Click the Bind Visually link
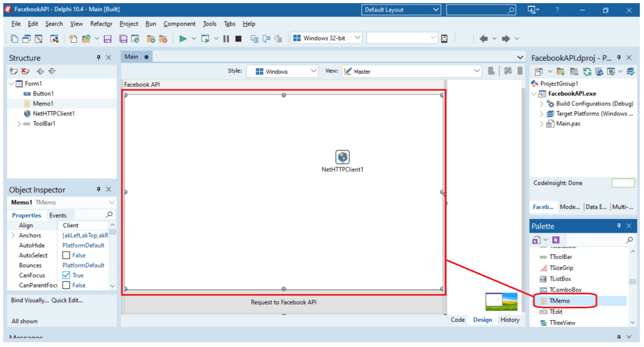644x347 pixels. (29, 300)
